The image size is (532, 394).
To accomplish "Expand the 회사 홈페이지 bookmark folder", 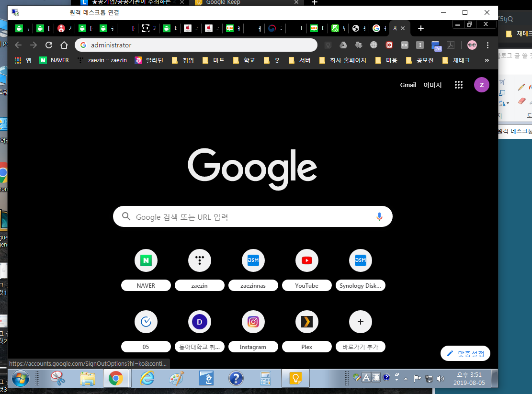I will 343,60.
